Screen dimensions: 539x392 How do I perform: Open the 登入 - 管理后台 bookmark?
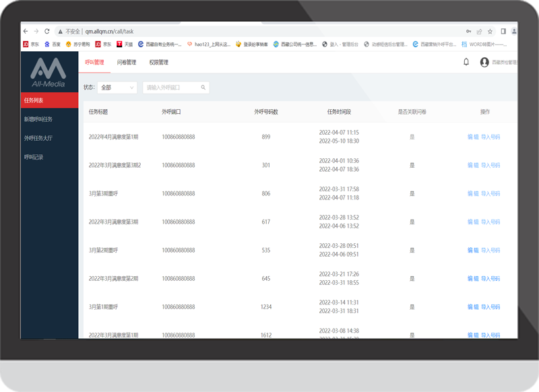(340, 44)
